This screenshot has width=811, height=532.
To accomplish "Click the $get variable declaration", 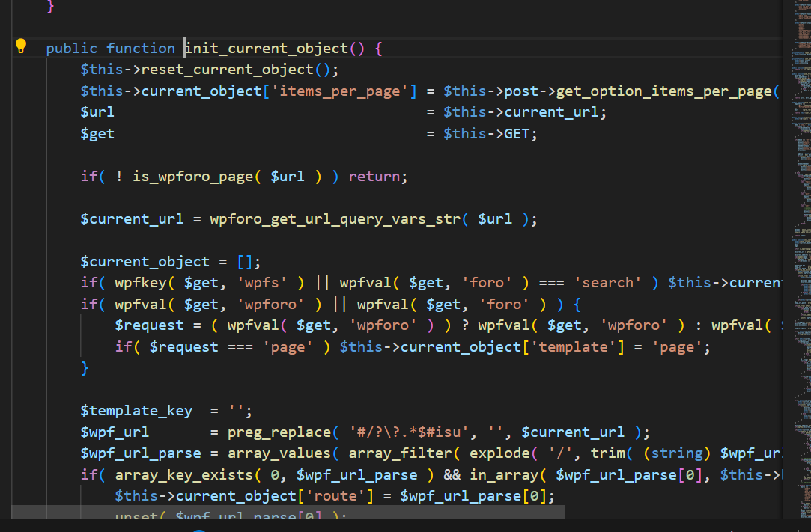I will coord(97,134).
